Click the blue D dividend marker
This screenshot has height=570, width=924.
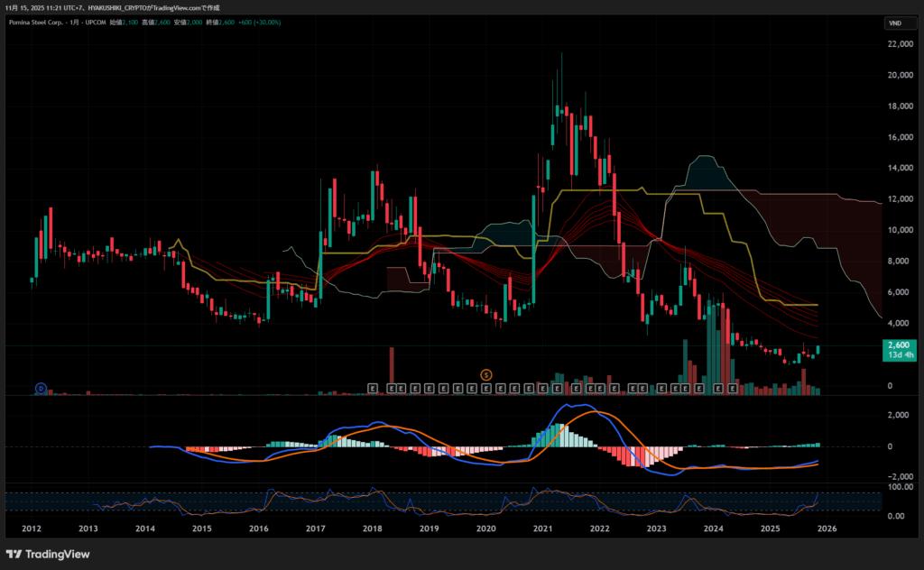pos(41,388)
